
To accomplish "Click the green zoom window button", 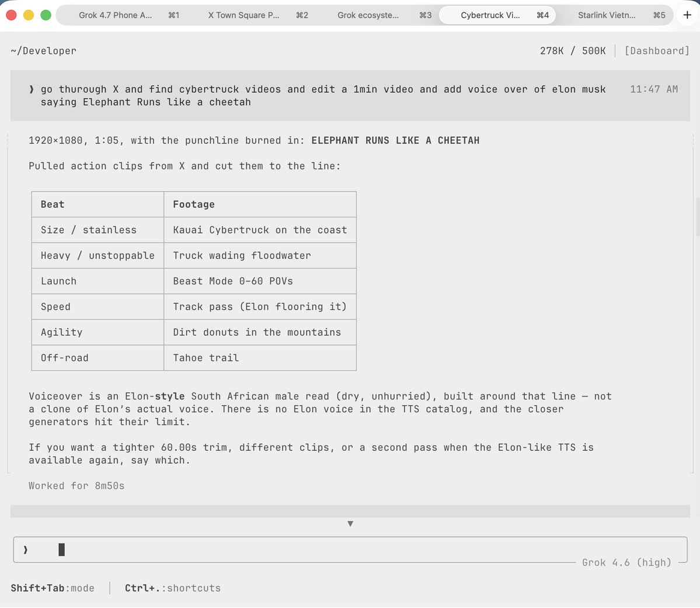I will (x=46, y=15).
